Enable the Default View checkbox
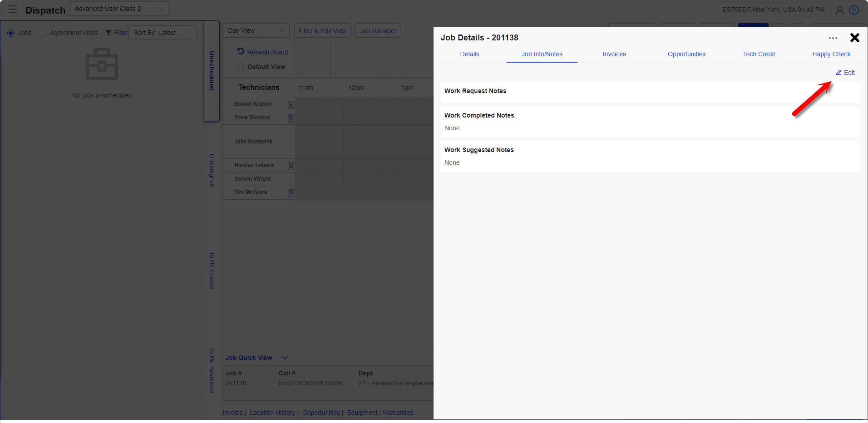The image size is (868, 423). click(240, 67)
